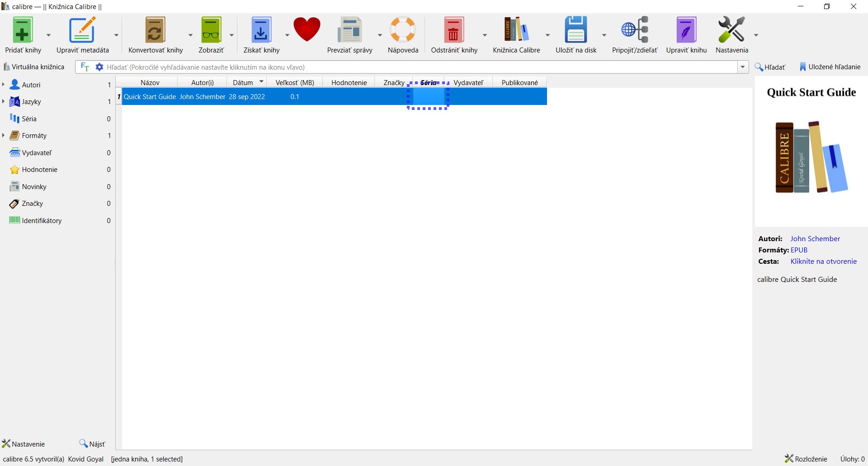Click 28 sep 2022 date cell

click(x=247, y=96)
